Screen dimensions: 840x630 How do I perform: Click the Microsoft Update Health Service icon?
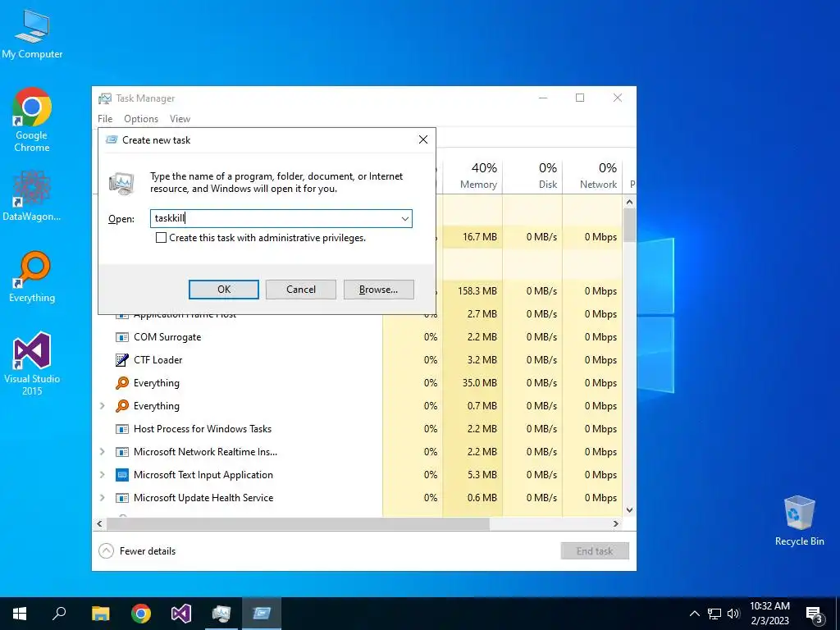tap(122, 498)
